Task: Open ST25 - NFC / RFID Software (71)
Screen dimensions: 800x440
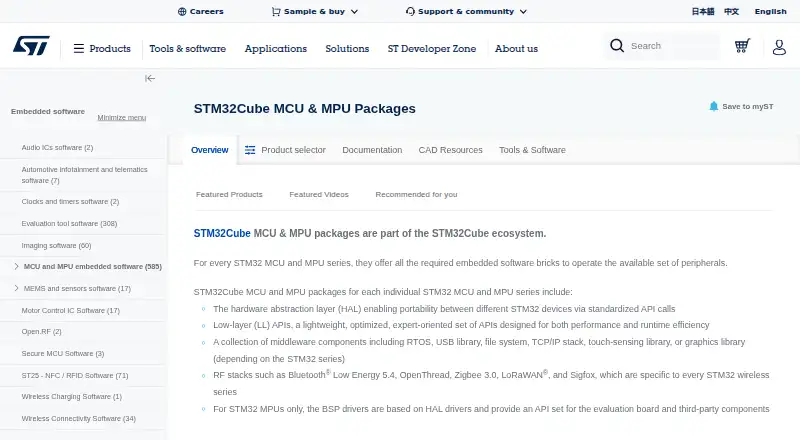Action: [x=74, y=375]
